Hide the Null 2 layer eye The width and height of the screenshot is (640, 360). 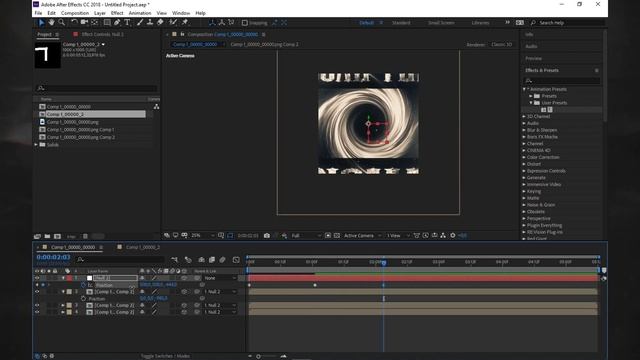click(x=37, y=278)
